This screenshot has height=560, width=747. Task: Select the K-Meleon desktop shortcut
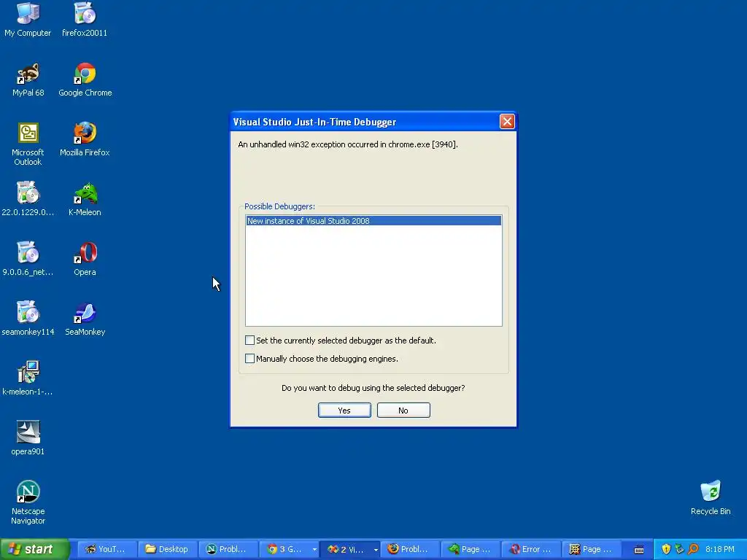[x=85, y=199]
